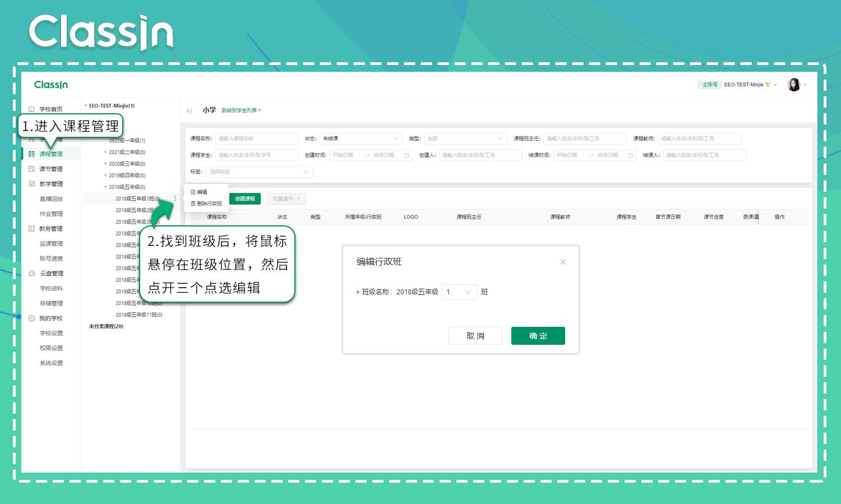Click the 主账号 tag in the header
The width and height of the screenshot is (841, 504).
coord(710,85)
